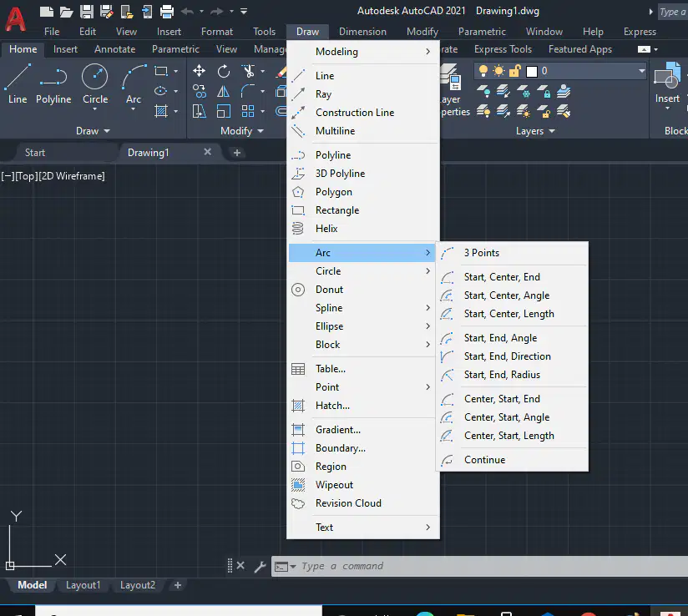Switch to the Layout1 tab
Viewport: 688px width, 616px height.
point(83,585)
